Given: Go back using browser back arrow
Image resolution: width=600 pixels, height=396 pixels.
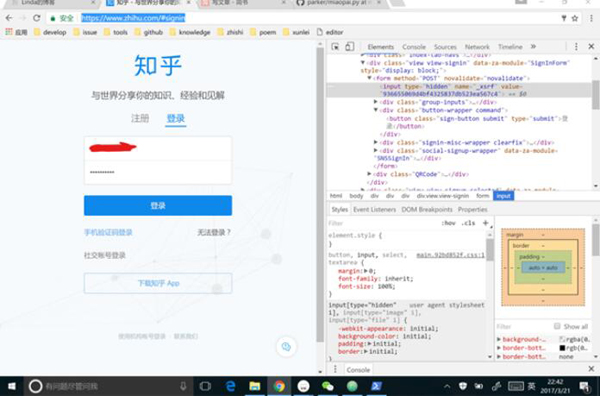Looking at the screenshot, I should (9, 18).
